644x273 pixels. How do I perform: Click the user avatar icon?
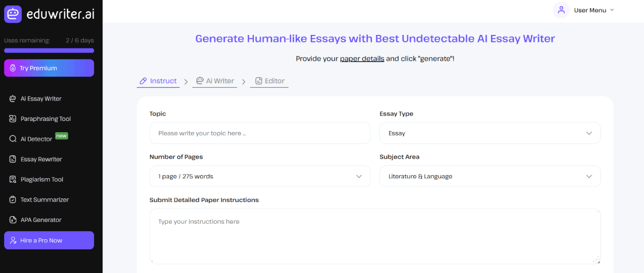(x=561, y=10)
